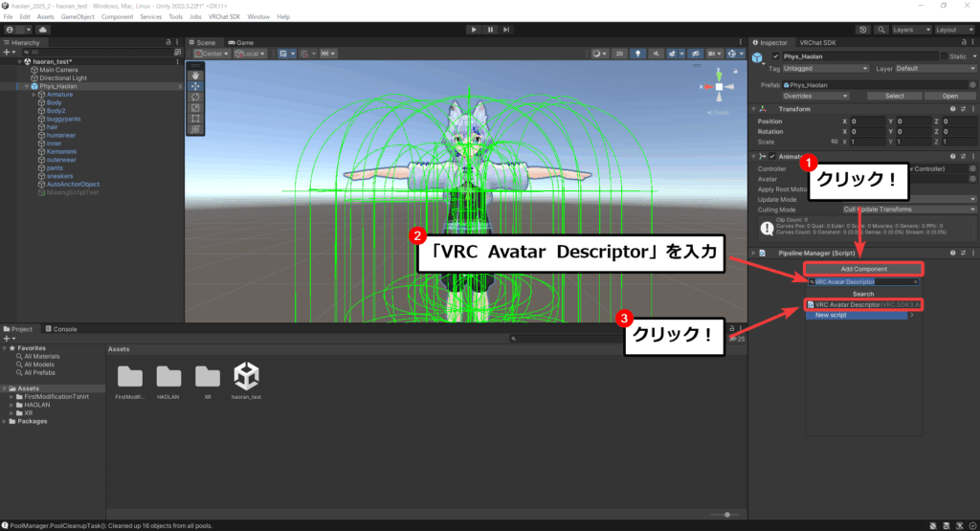This screenshot has height=531, width=980.
Task: Switch to the Console tab
Action: click(x=61, y=329)
